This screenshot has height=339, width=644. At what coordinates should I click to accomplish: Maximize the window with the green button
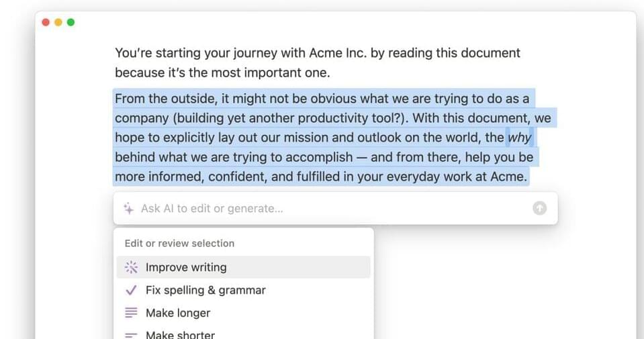(71, 22)
